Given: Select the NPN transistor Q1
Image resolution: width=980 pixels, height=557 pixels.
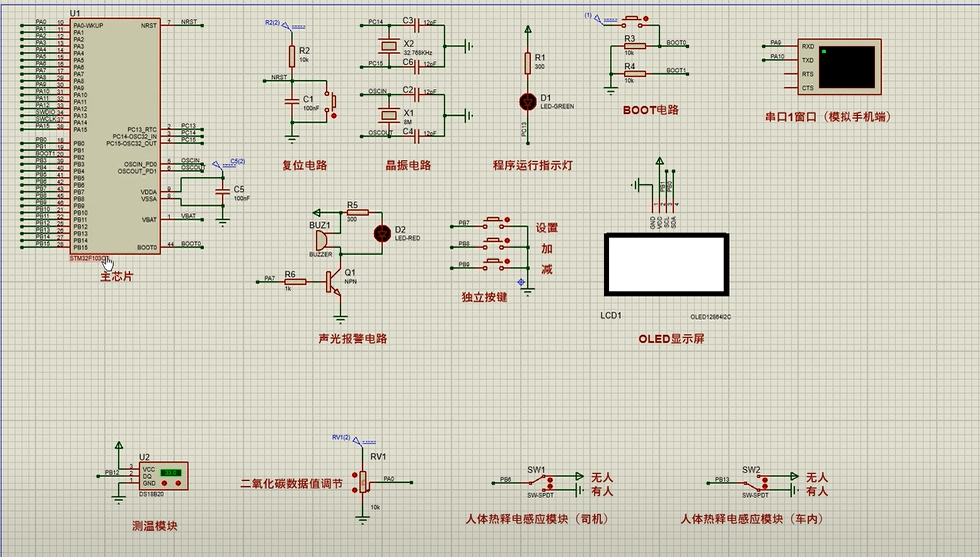Looking at the screenshot, I should pos(334,283).
